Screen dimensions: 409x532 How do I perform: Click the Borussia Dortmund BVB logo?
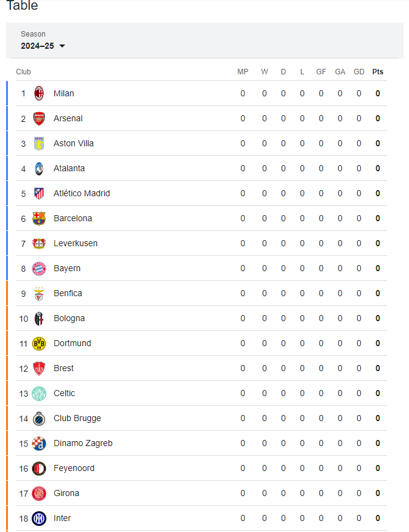(39, 343)
